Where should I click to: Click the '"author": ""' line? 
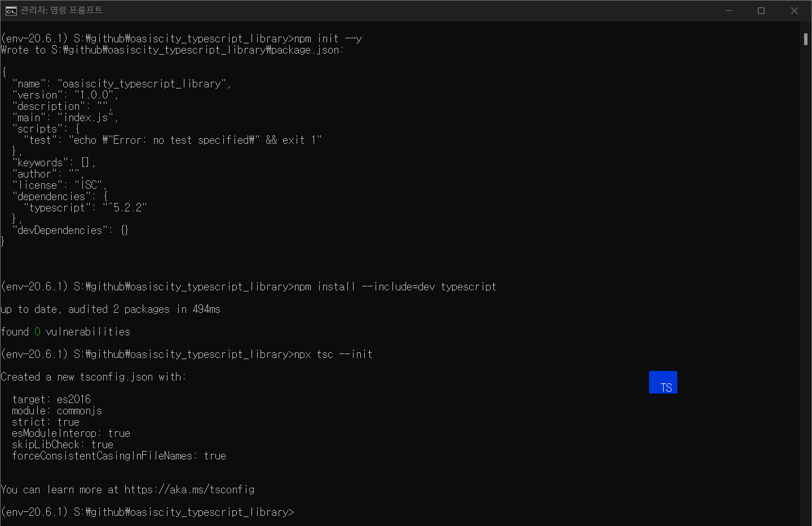48,174
